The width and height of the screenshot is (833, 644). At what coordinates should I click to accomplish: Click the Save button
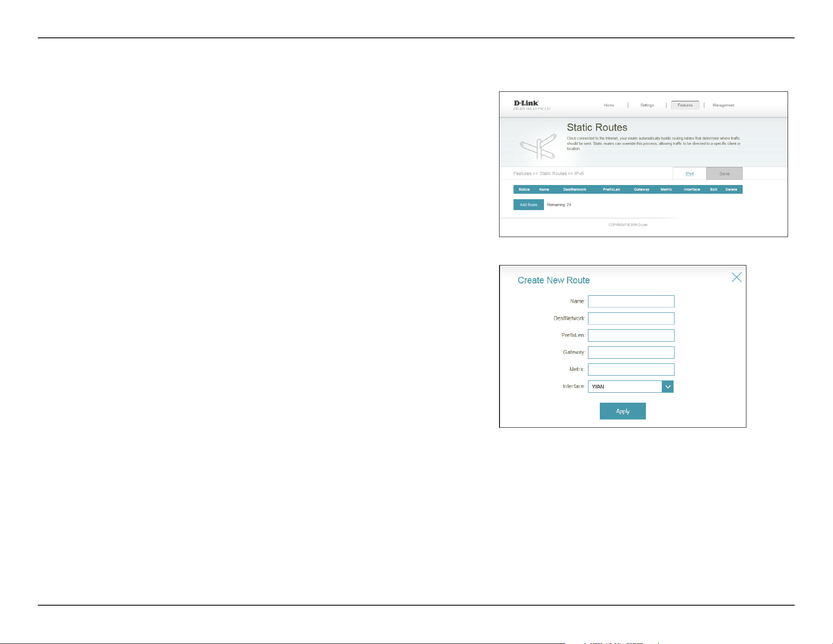[x=724, y=174]
